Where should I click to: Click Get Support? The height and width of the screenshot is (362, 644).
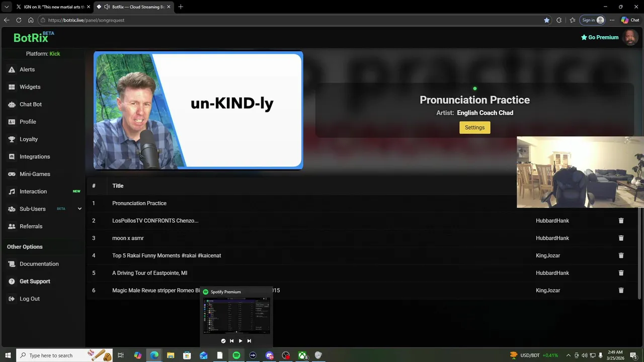tap(35, 281)
